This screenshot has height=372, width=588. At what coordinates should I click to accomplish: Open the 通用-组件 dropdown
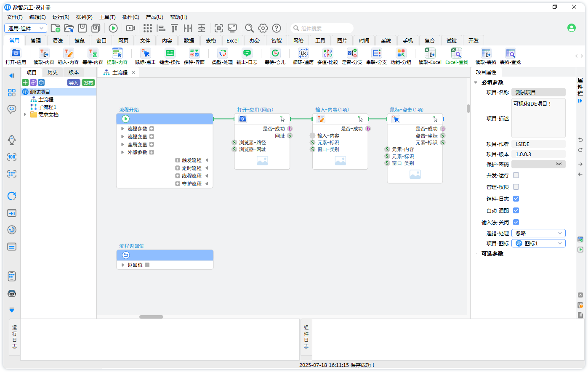coord(25,28)
